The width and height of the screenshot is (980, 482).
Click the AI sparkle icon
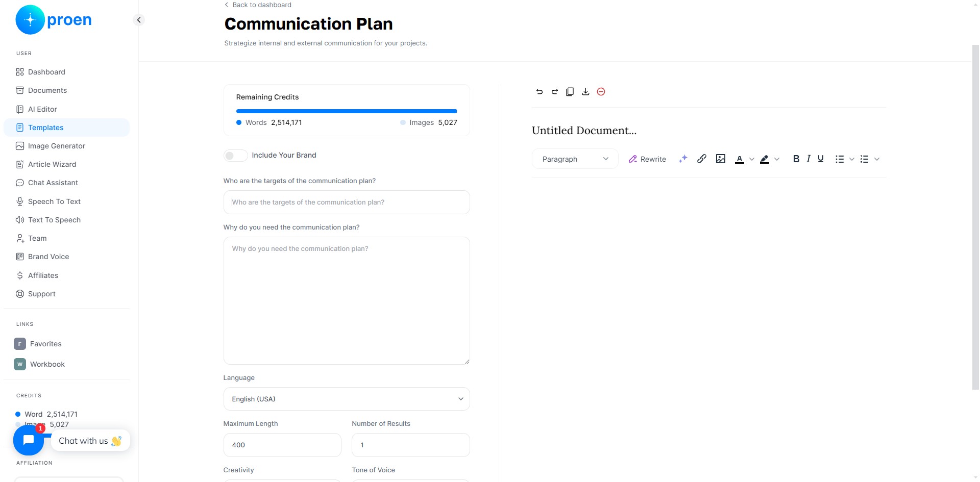tap(683, 159)
